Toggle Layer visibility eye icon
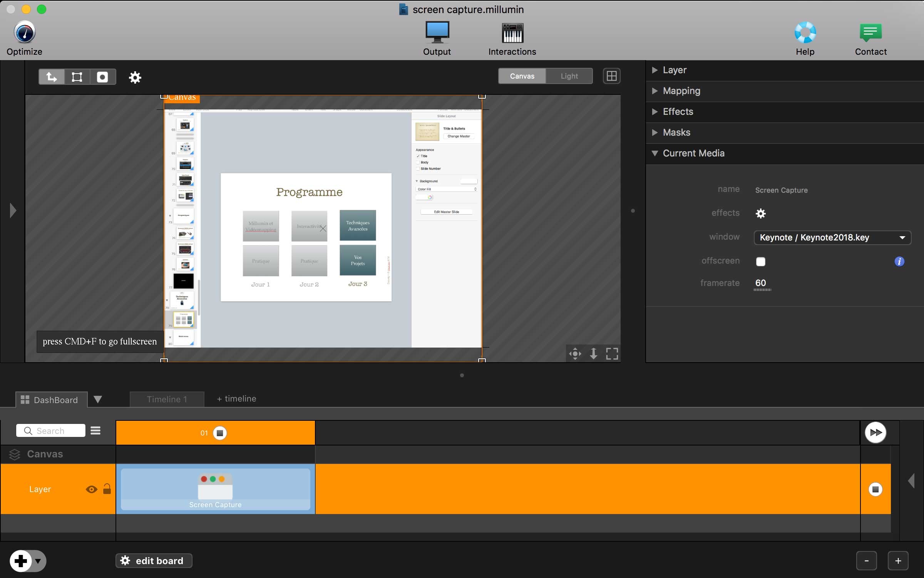This screenshot has height=578, width=924. click(x=92, y=489)
